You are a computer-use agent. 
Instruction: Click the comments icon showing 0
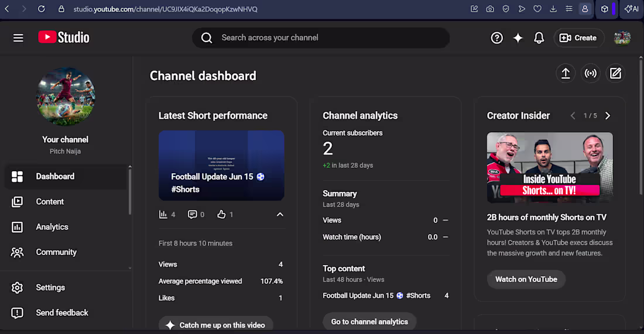(192, 214)
